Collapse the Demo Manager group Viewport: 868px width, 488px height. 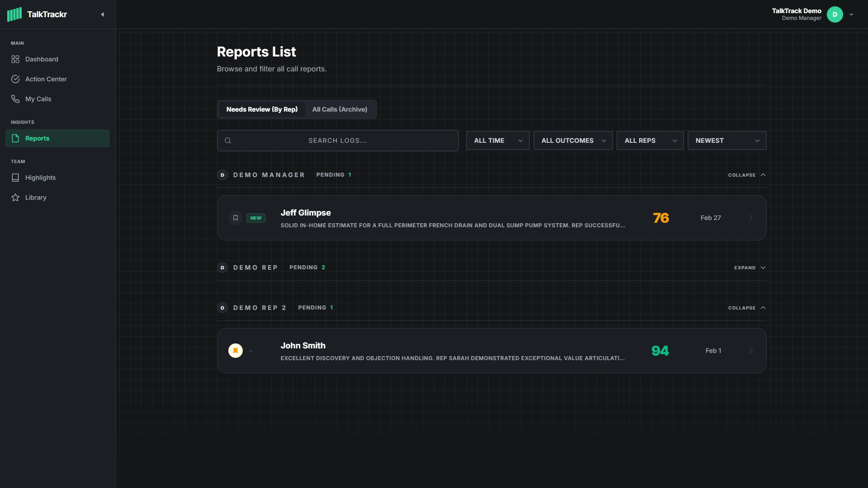[x=746, y=175]
